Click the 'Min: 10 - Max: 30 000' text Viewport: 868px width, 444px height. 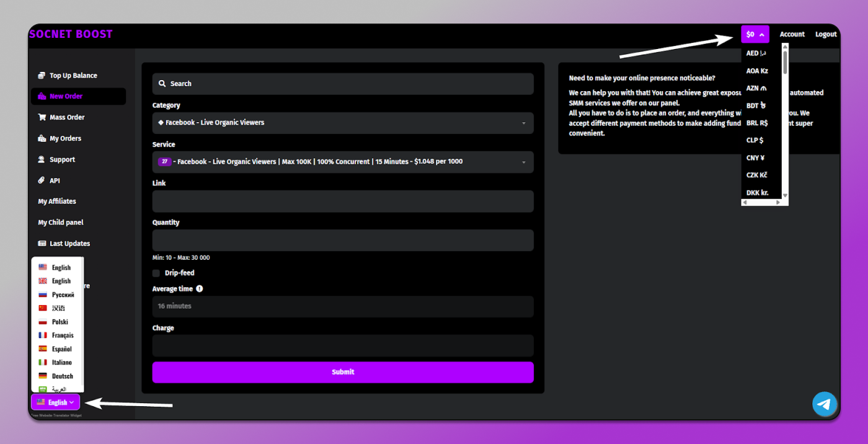coord(181,258)
